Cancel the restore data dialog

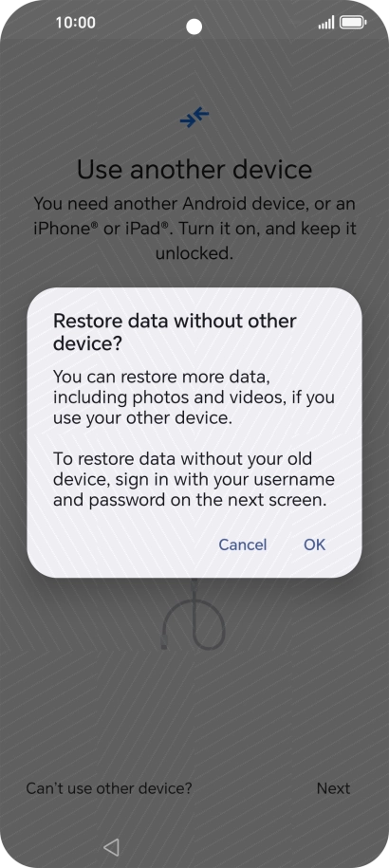[x=242, y=545]
